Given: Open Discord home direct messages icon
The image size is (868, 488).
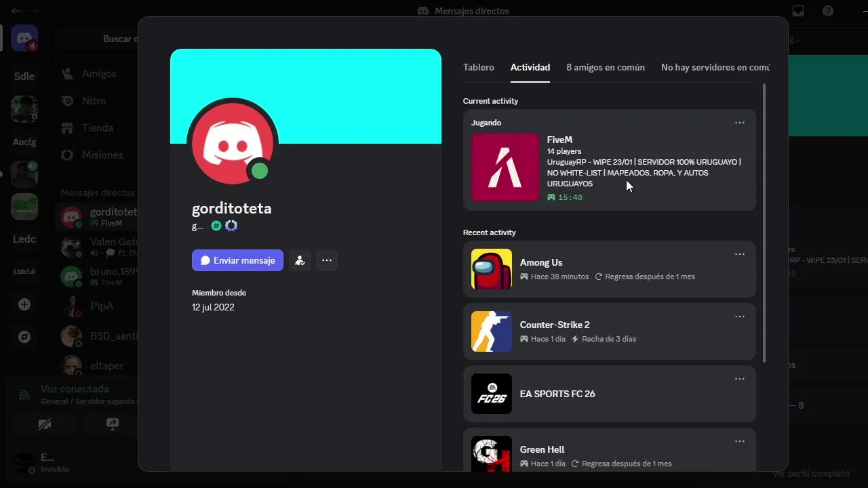Looking at the screenshot, I should pyautogui.click(x=24, y=39).
